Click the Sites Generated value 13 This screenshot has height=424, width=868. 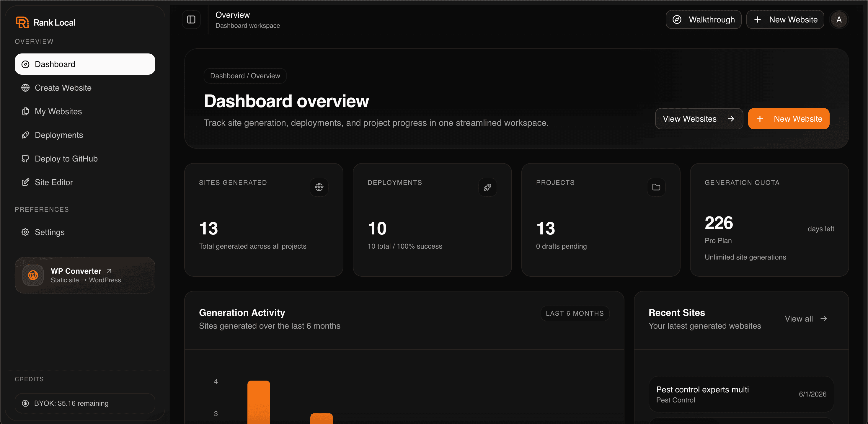208,229
